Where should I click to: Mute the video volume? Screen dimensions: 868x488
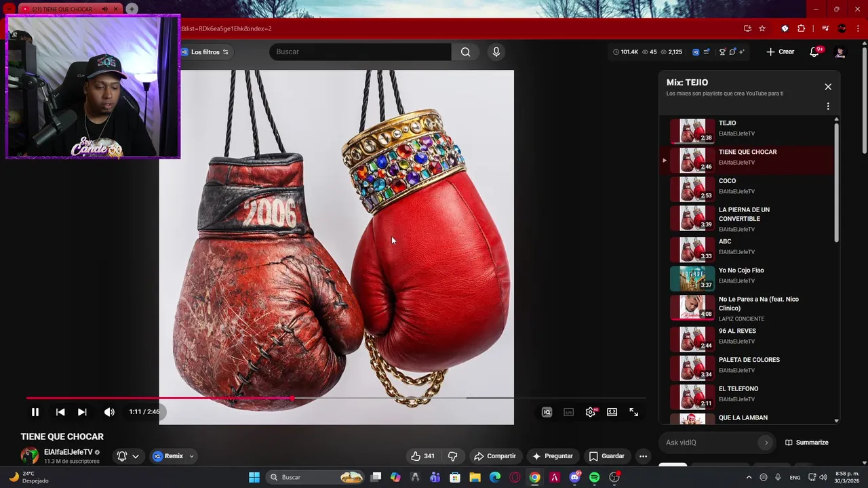pos(109,412)
